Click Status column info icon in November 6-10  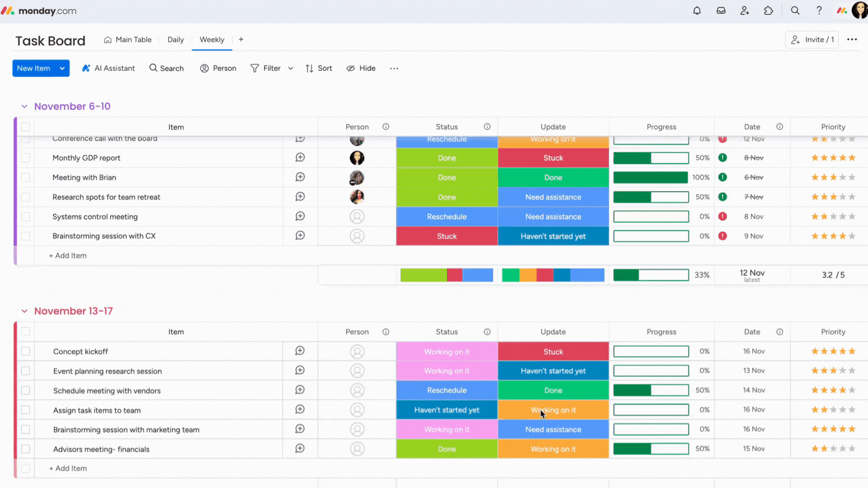[x=487, y=127]
